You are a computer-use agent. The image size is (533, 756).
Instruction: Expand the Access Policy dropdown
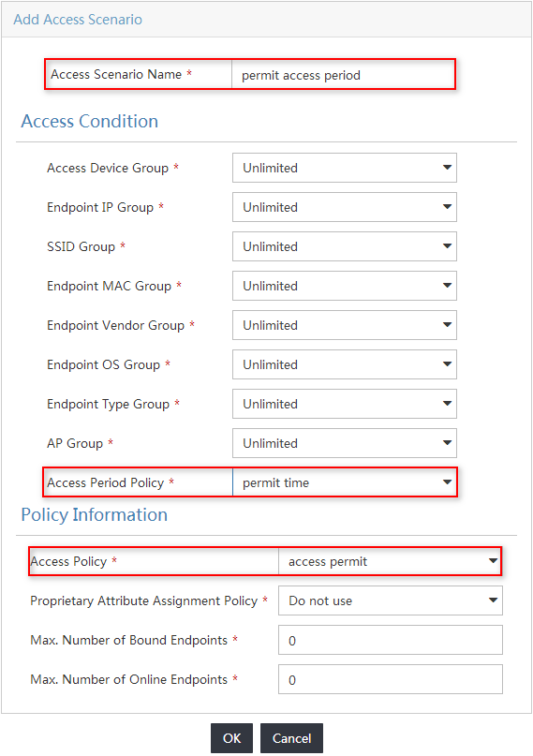pyautogui.click(x=390, y=561)
